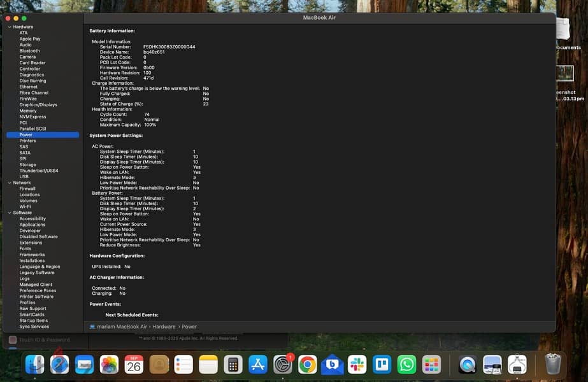Open the App Store from the Dock
Image resolution: width=588 pixels, height=382 pixels.
[x=258, y=364]
